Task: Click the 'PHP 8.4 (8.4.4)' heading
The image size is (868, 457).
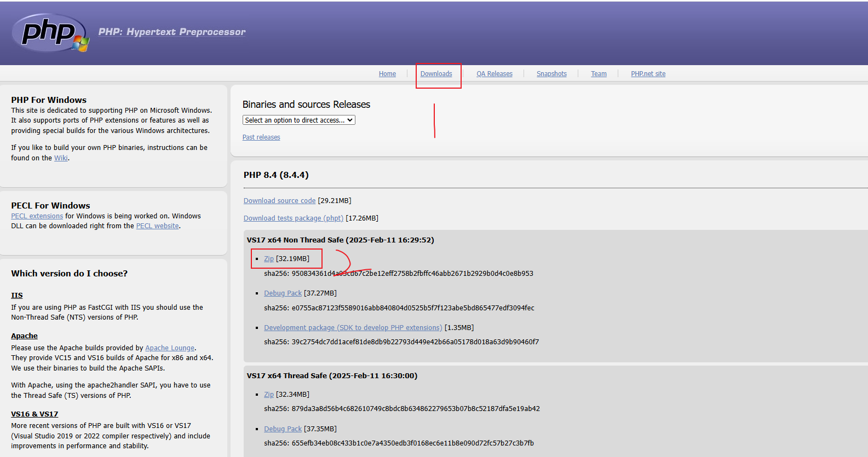Action: (276, 175)
